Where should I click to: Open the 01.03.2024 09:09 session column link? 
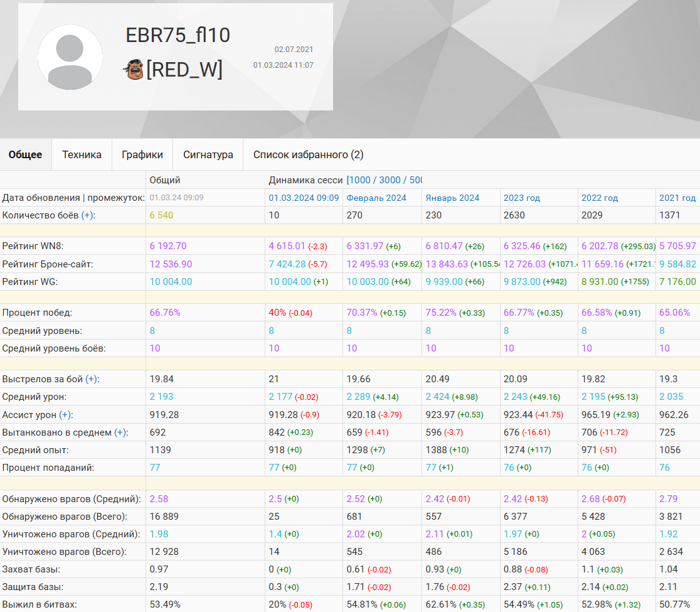[x=304, y=198]
